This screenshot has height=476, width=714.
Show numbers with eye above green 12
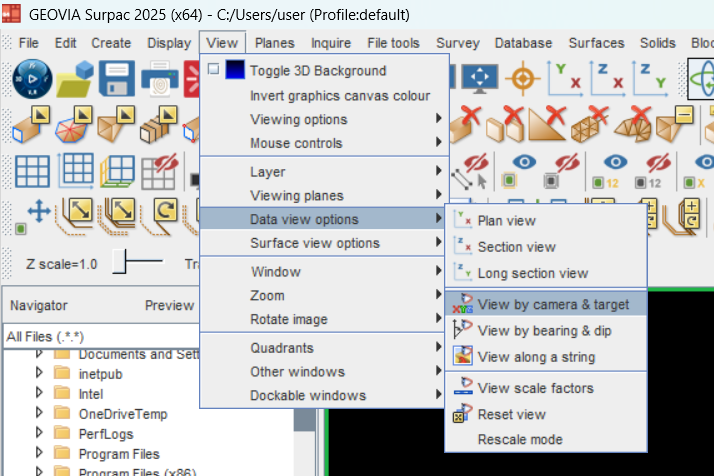608,172
